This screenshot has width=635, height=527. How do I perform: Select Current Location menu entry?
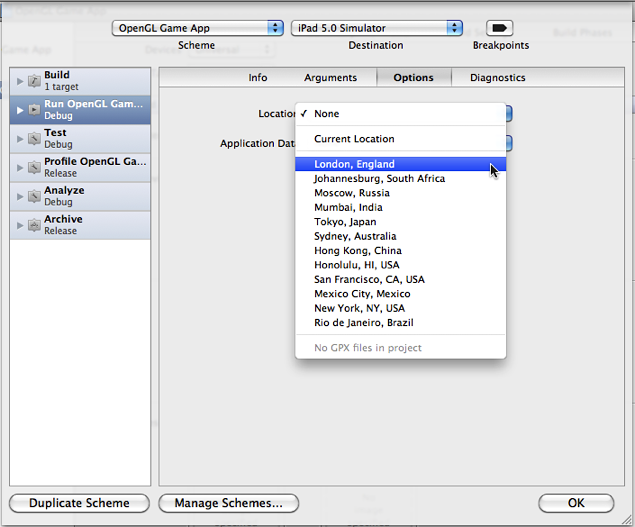(x=354, y=139)
